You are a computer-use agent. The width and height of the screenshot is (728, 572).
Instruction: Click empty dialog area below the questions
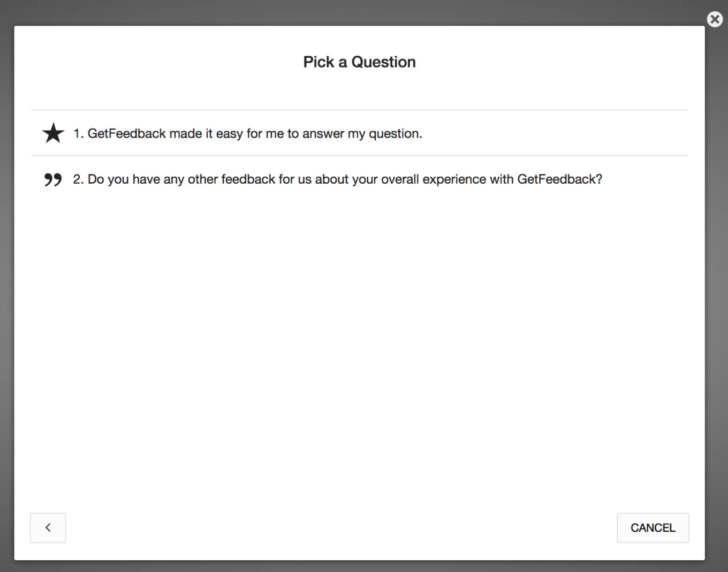pyautogui.click(x=359, y=348)
